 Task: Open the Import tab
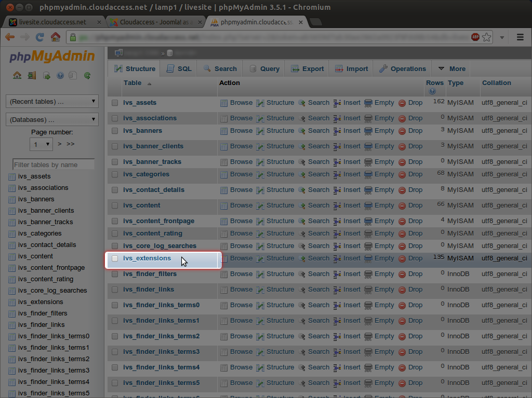pos(351,69)
